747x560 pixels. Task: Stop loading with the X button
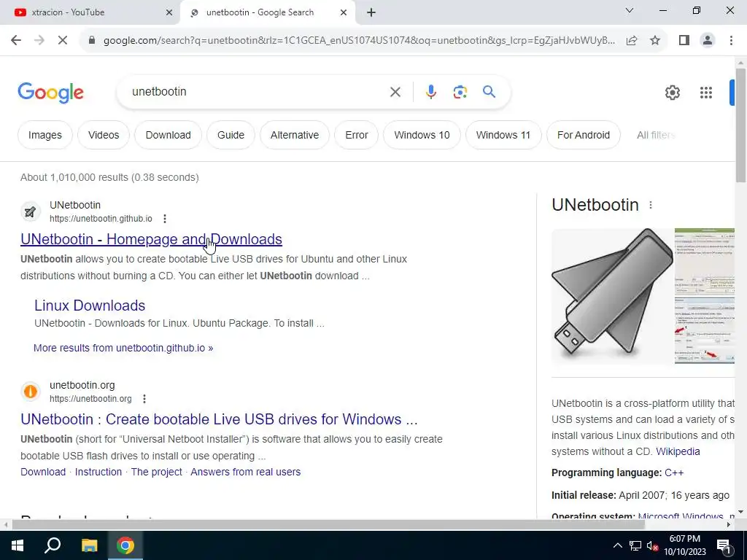tap(63, 41)
